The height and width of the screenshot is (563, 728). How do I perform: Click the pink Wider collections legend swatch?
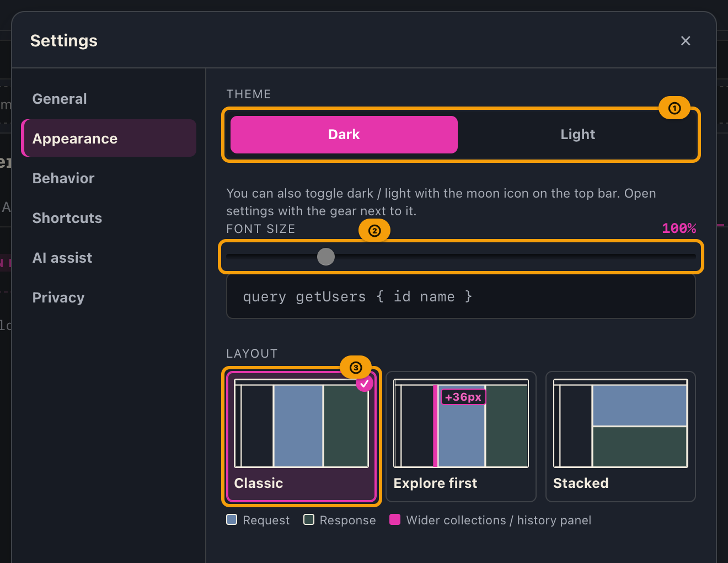[395, 519]
